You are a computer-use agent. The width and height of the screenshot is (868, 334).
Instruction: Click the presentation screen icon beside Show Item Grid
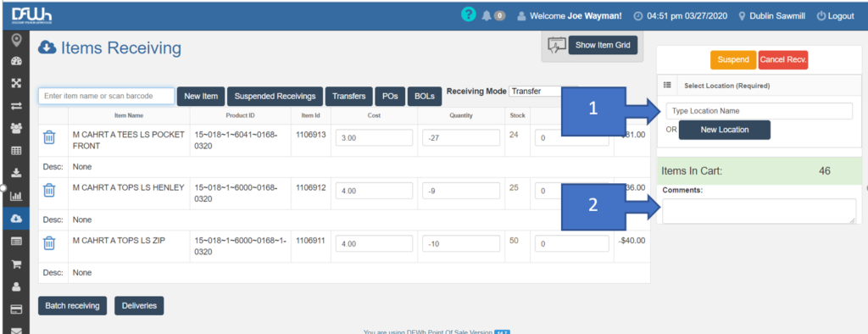[x=556, y=46]
